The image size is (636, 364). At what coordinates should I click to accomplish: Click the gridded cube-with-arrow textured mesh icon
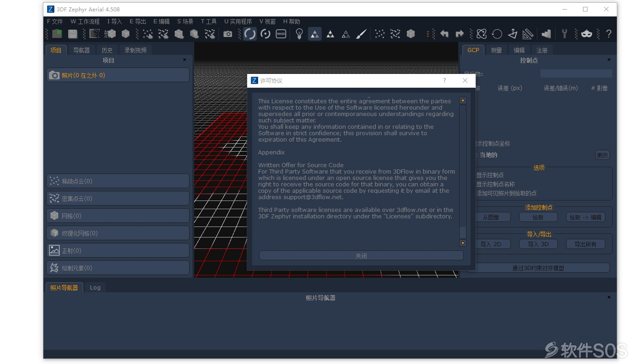pyautogui.click(x=195, y=34)
